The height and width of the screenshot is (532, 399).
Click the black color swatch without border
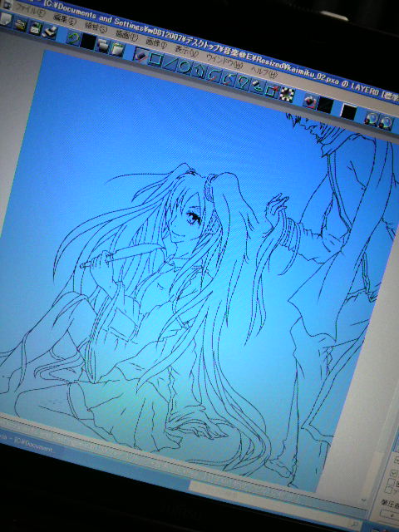click(x=325, y=106)
